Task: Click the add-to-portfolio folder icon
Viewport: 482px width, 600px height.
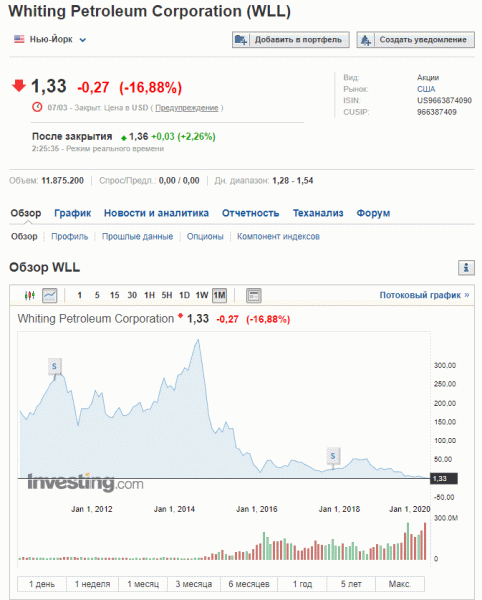Action: coord(241,40)
